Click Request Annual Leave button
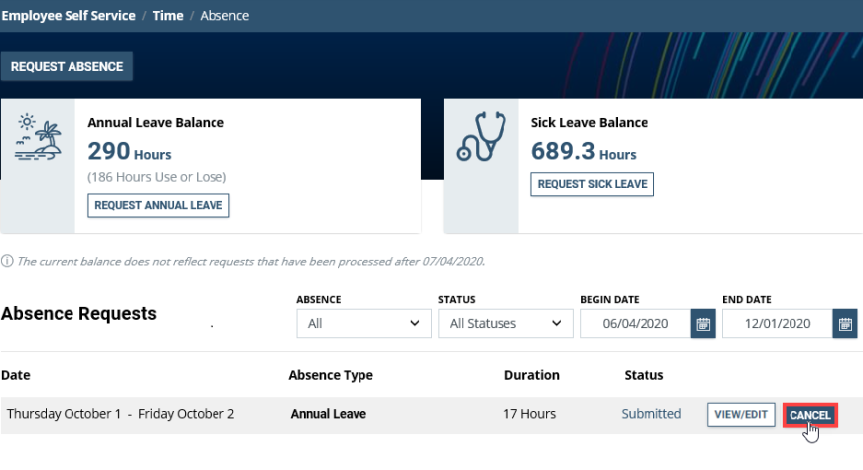Viewport: 863px width, 470px height. [159, 205]
